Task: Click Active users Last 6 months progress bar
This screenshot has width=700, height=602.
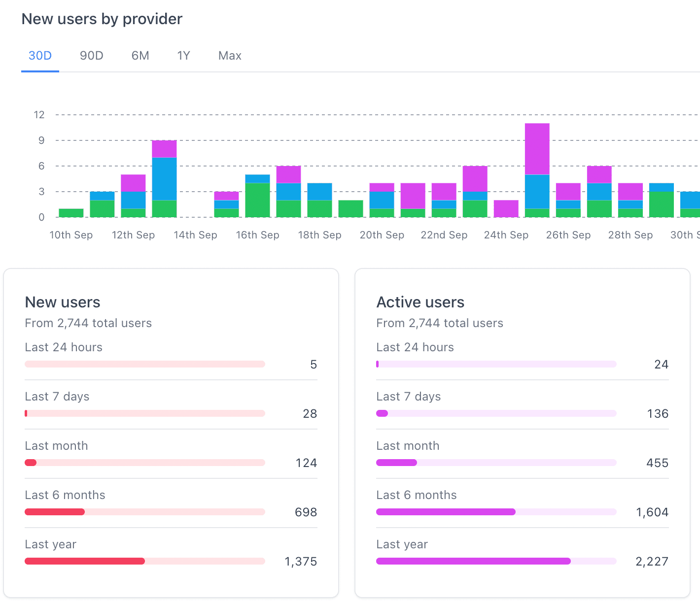Action: coord(496,512)
